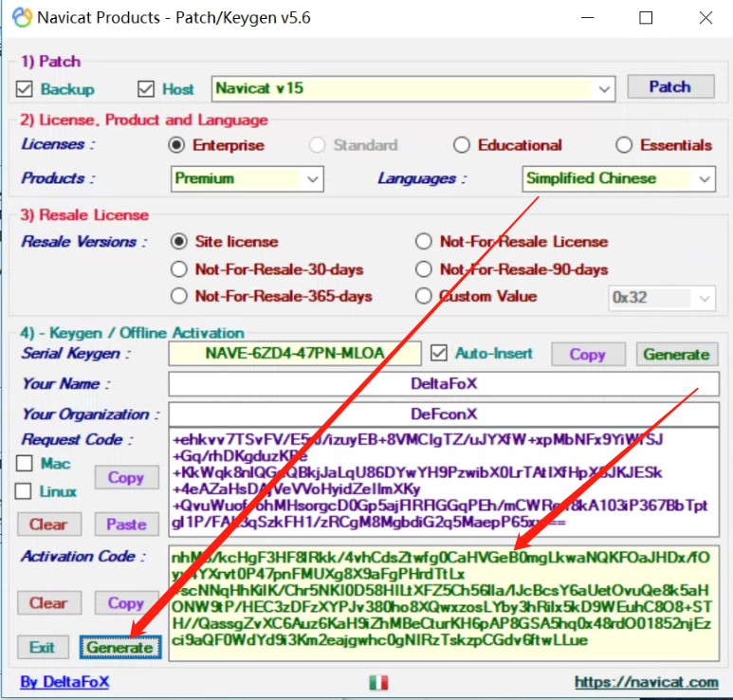Maximize the Patch/Keygen window
Viewport: 733px width, 700px height.
[x=646, y=18]
